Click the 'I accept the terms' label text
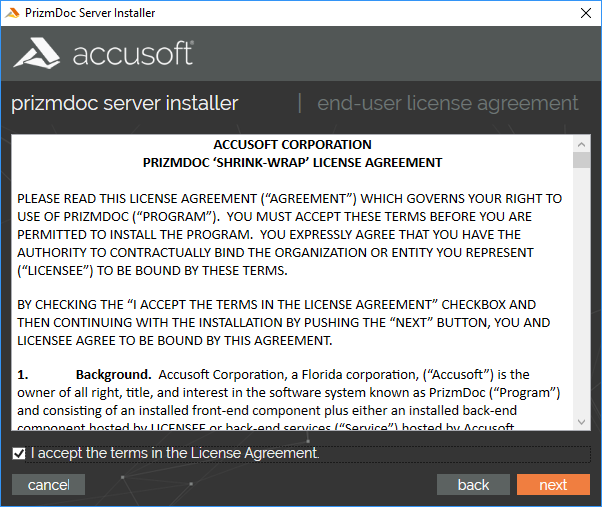602x507 pixels. (x=175, y=453)
